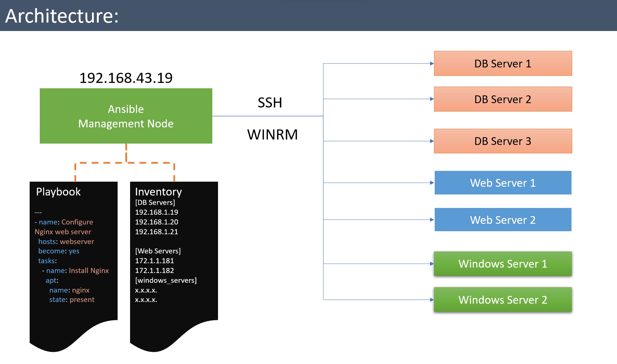
Task: Click the WINRM label
Action: (x=272, y=134)
